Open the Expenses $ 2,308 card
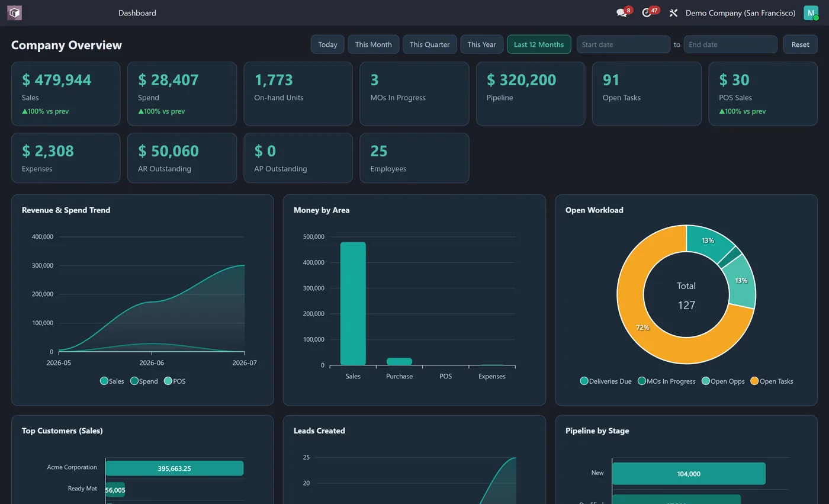 click(x=66, y=158)
